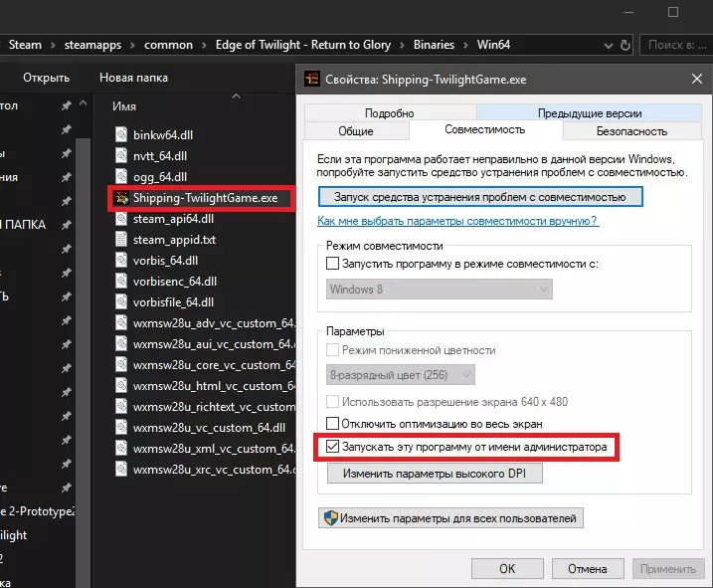Toggle 'Режим пониженной цветности' checkbox

point(332,350)
